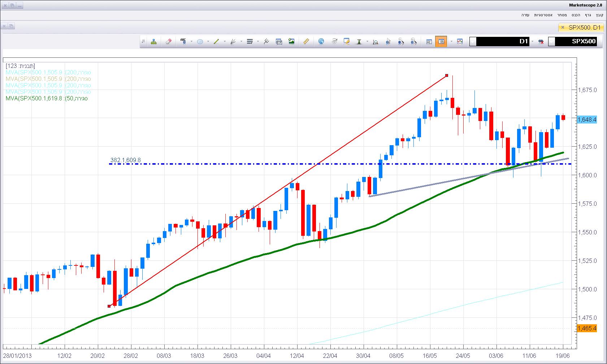Click the add-picture icon in the toolbar
The height and width of the screenshot is (364, 607).
coord(291,42)
